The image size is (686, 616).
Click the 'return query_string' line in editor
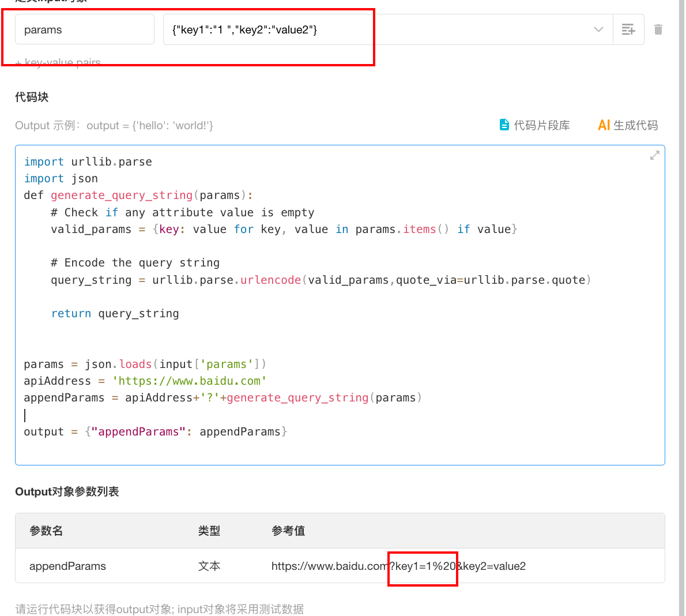coord(115,314)
